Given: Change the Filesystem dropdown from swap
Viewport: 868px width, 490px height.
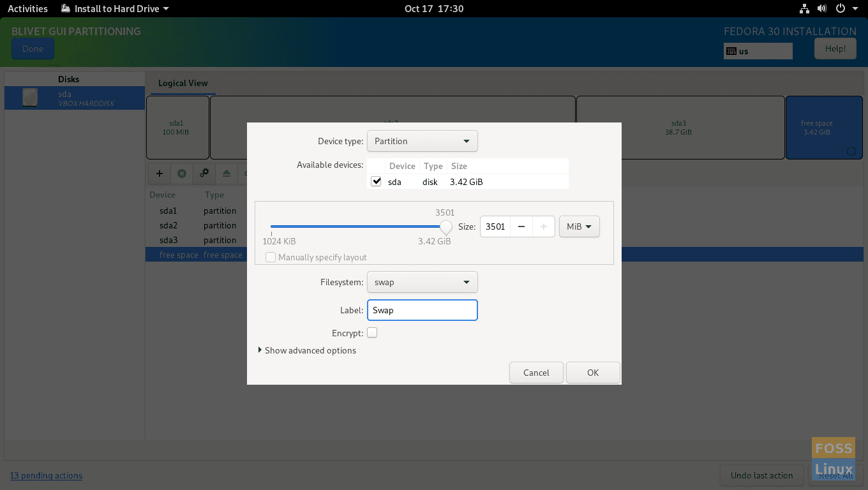Looking at the screenshot, I should click(422, 281).
